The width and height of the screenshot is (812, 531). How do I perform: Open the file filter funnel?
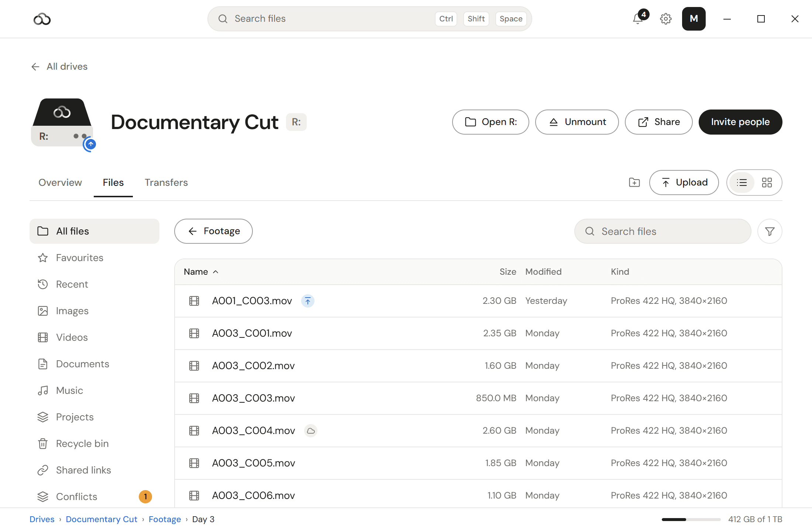point(770,231)
